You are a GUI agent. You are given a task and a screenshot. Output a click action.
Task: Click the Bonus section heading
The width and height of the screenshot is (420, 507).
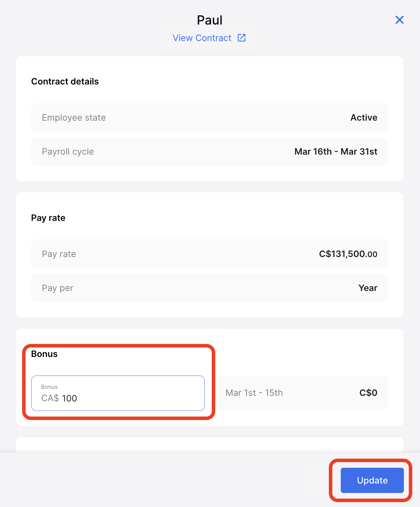(x=44, y=354)
